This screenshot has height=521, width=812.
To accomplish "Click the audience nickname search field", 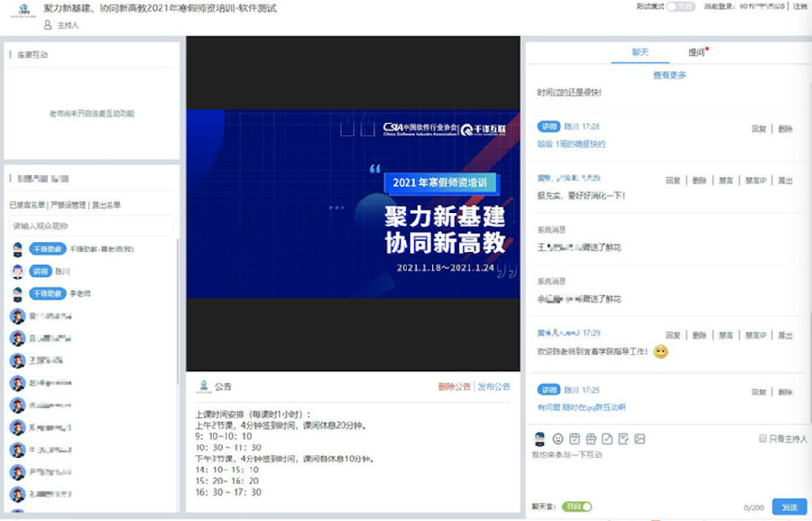I will (91, 226).
